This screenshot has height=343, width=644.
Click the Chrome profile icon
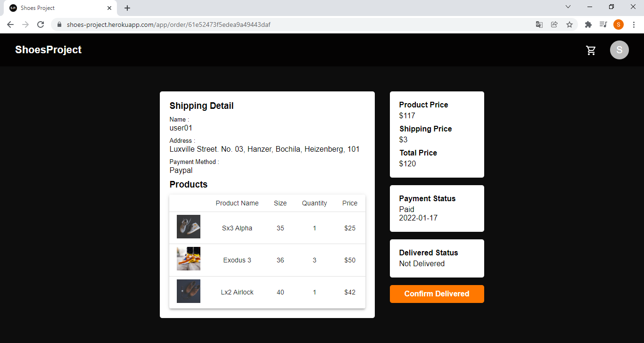tap(619, 24)
